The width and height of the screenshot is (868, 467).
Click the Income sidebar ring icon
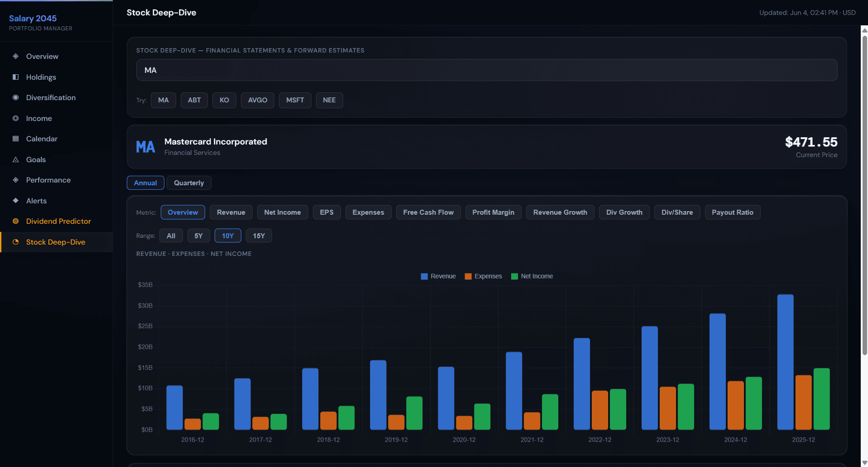(16, 118)
